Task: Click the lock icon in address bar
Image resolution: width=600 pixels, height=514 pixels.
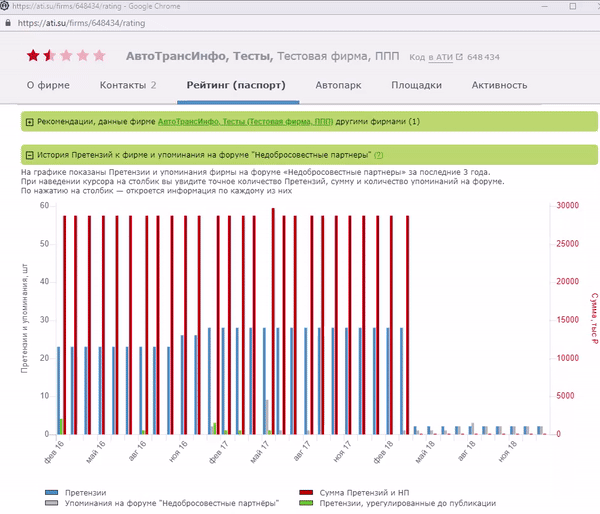Action: pyautogui.click(x=10, y=23)
